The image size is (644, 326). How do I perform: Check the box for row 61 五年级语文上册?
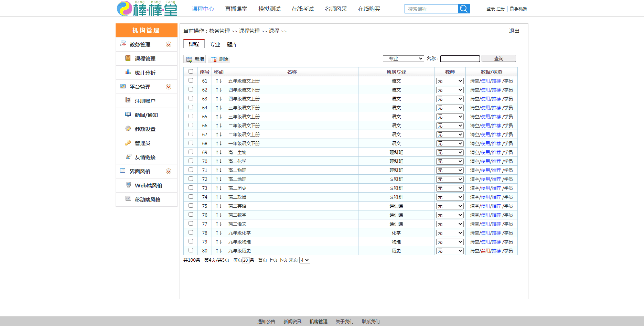click(191, 80)
